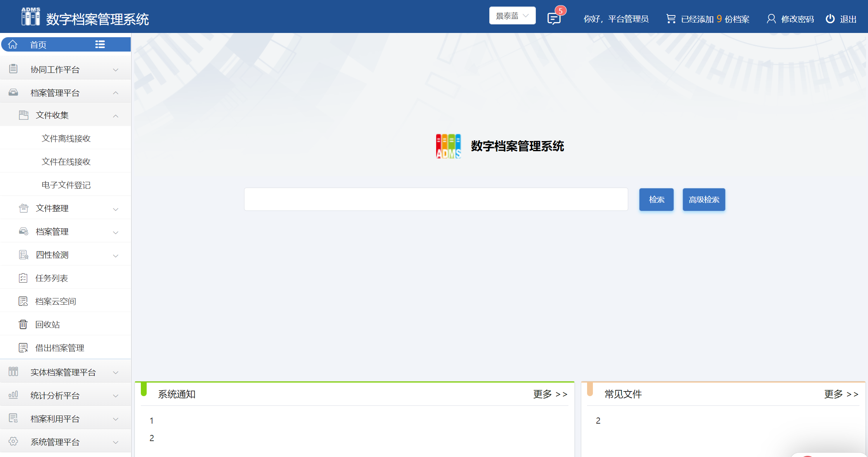Click the shopping cart archive icon
This screenshot has width=868, height=457.
[x=670, y=19]
